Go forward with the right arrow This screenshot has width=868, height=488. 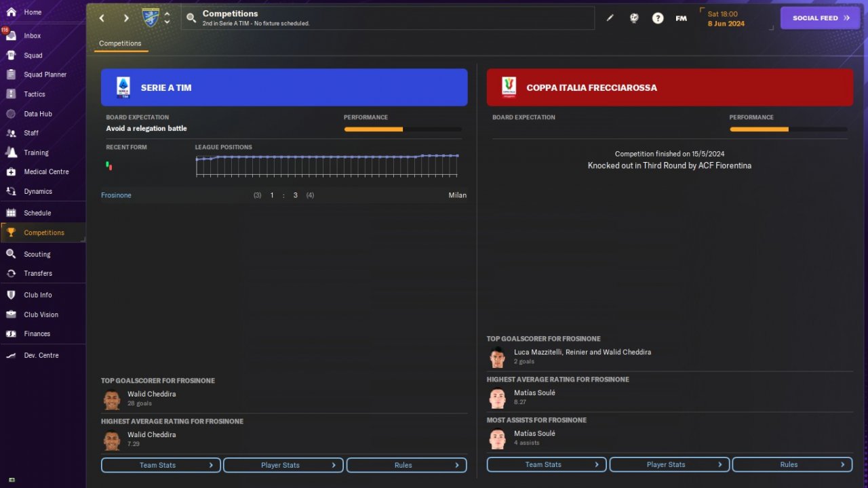pos(126,18)
